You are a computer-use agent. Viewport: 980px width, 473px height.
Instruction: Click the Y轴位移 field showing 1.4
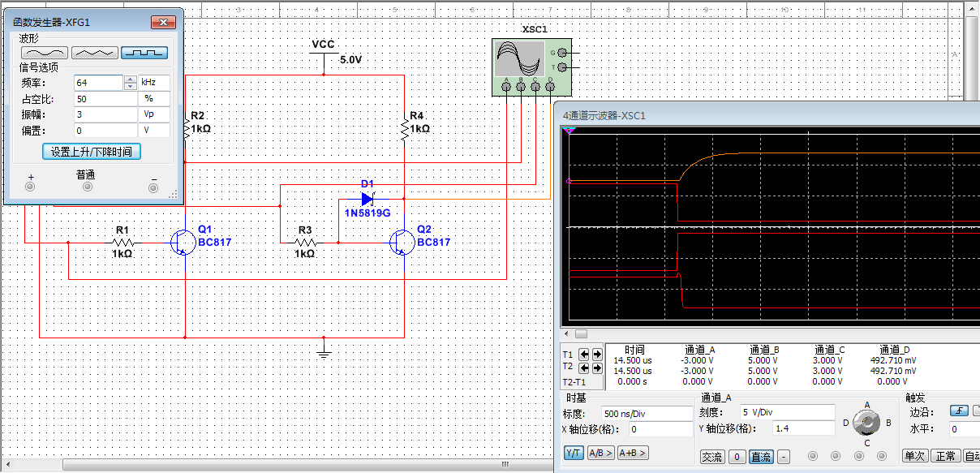point(803,428)
